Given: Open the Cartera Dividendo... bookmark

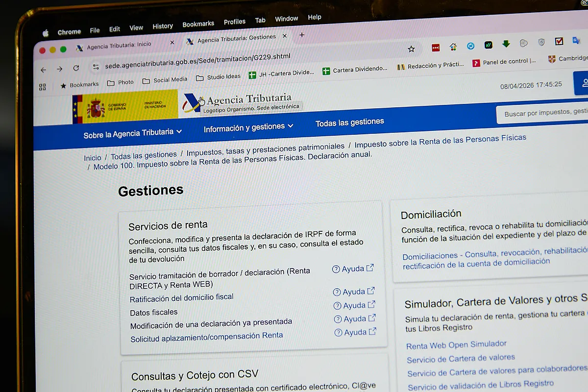Looking at the screenshot, I should pyautogui.click(x=355, y=70).
